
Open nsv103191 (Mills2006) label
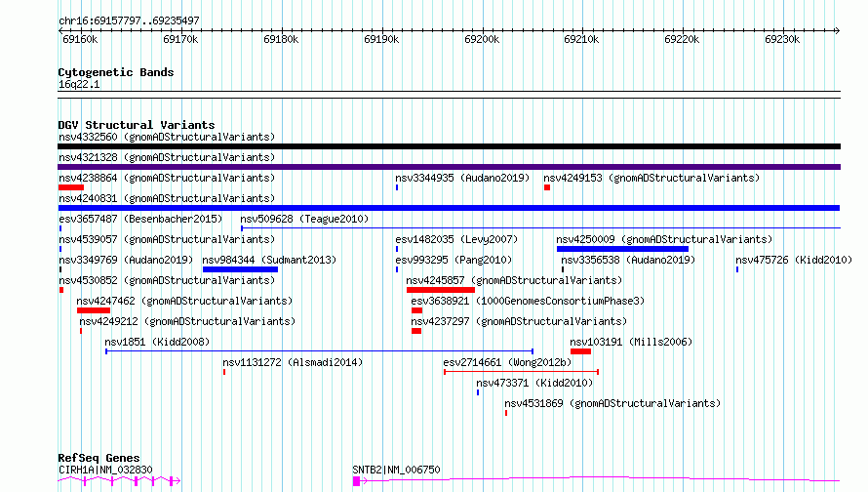[x=631, y=342]
